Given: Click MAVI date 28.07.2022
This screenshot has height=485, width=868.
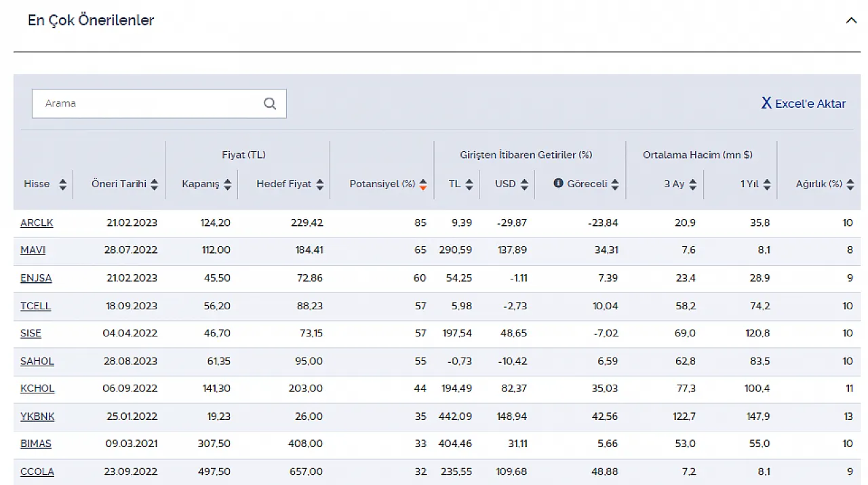Looking at the screenshot, I should (132, 250).
